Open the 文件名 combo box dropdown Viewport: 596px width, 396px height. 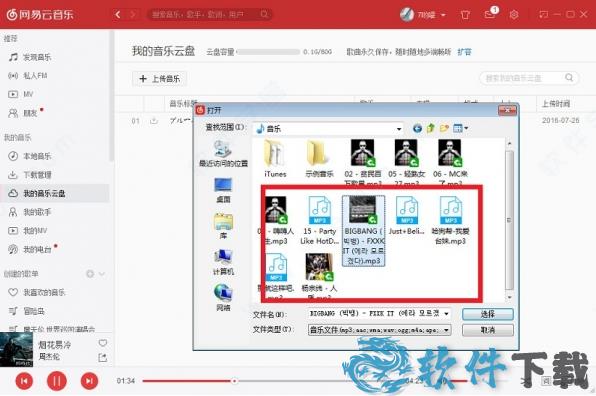click(x=446, y=314)
